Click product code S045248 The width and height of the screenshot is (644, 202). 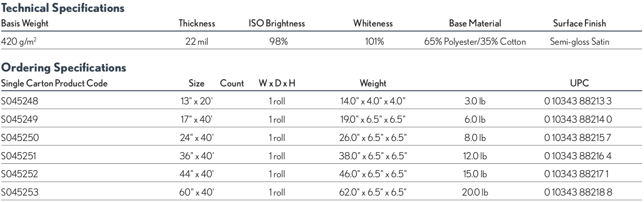coord(20,101)
